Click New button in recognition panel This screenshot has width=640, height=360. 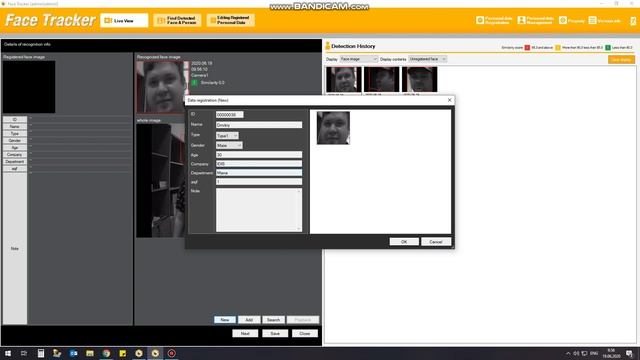tap(224, 320)
